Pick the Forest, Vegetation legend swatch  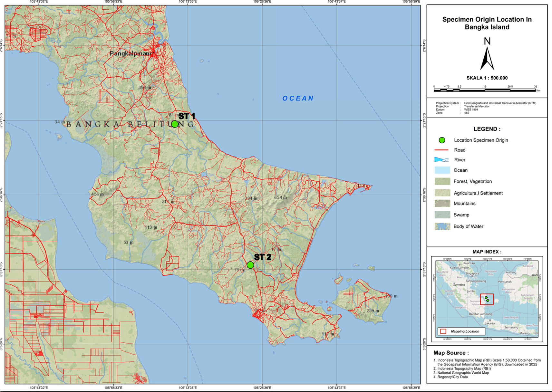(442, 181)
